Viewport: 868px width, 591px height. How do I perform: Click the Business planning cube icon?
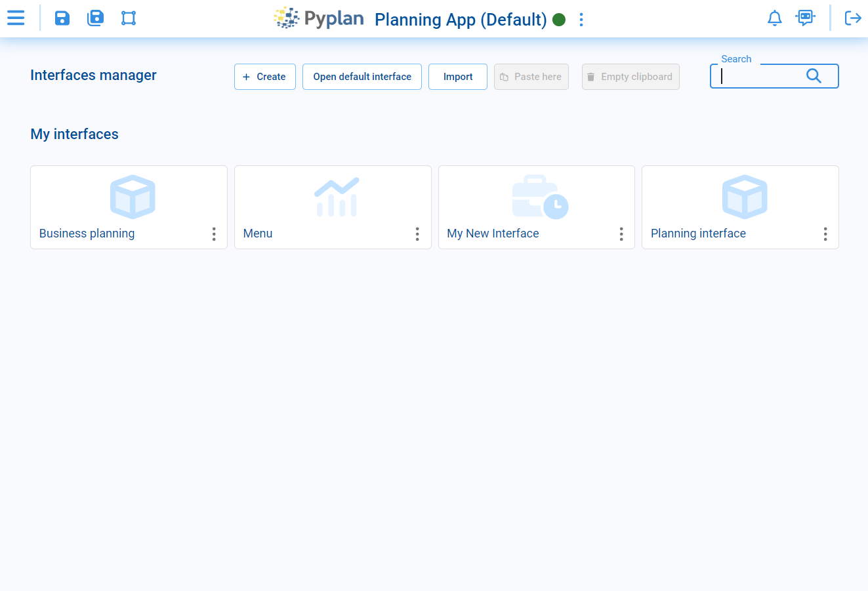(x=133, y=197)
